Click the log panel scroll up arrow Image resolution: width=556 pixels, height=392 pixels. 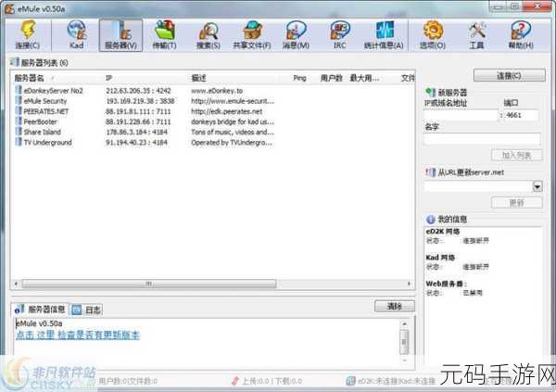(x=404, y=323)
